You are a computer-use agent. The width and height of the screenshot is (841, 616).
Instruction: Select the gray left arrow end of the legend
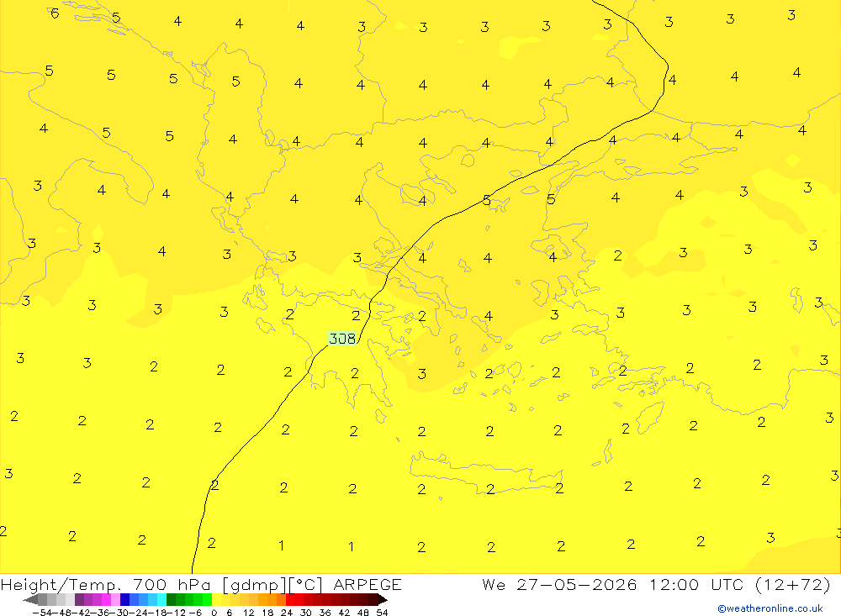coord(30,599)
